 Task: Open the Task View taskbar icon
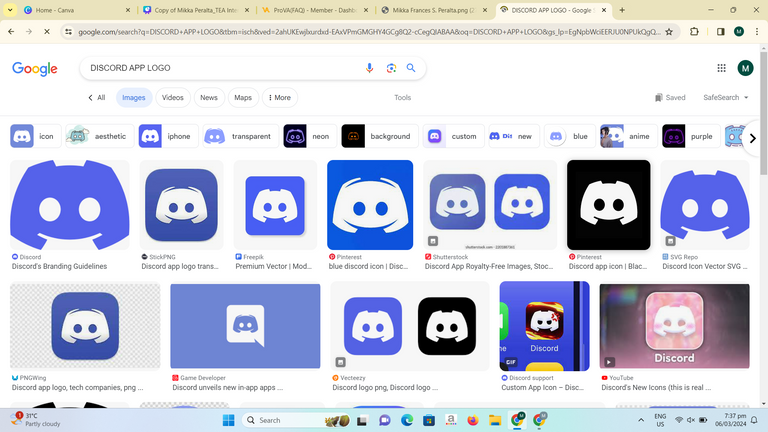tap(362, 420)
